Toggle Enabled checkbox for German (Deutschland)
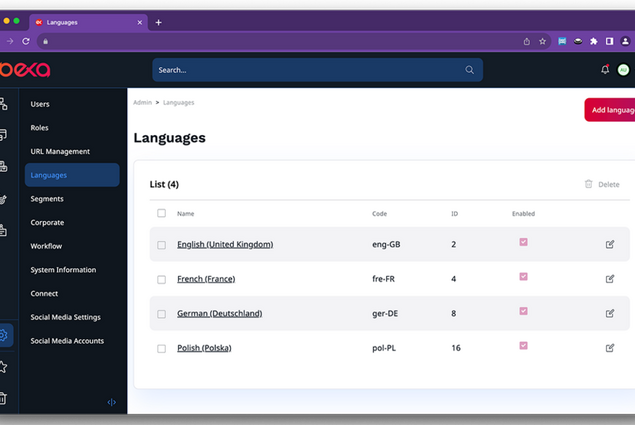Screen dimensions: 635x425 523,311
